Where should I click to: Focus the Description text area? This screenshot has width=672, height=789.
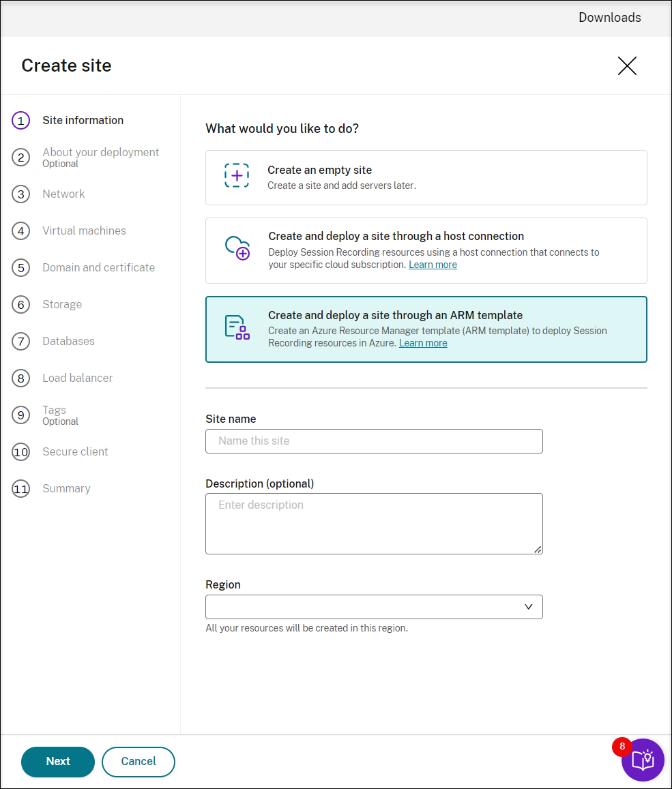(x=374, y=523)
